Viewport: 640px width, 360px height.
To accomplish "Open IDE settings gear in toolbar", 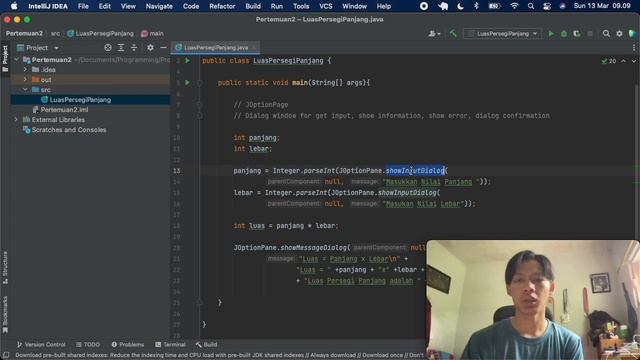I will [x=619, y=34].
